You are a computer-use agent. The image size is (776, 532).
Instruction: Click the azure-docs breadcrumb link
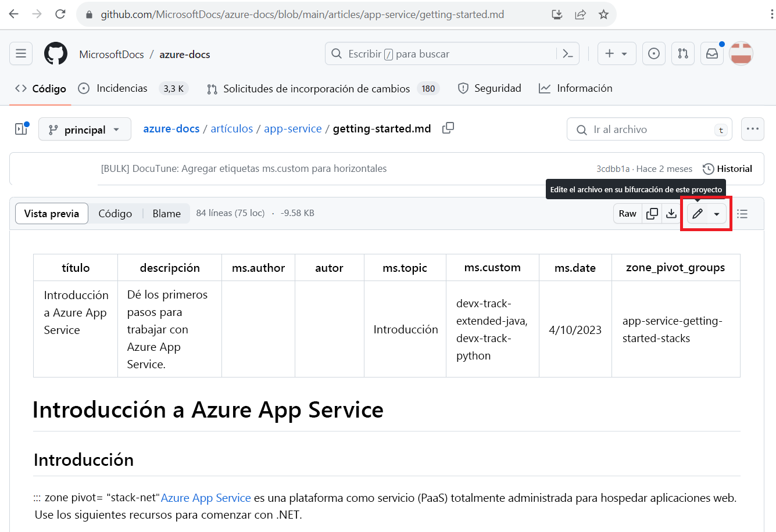(x=171, y=129)
